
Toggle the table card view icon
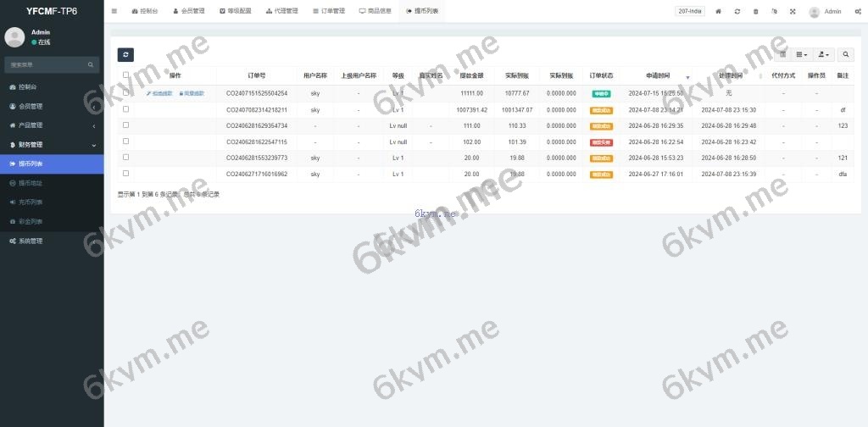782,54
